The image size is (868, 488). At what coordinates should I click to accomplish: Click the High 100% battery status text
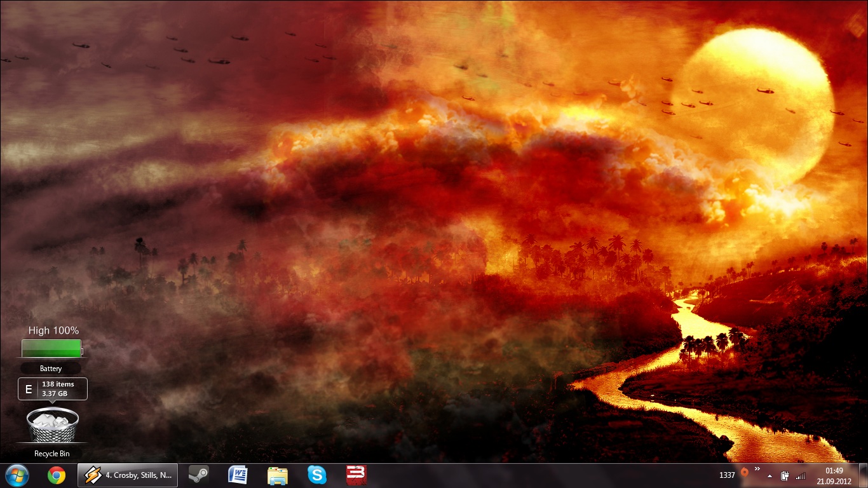click(53, 330)
